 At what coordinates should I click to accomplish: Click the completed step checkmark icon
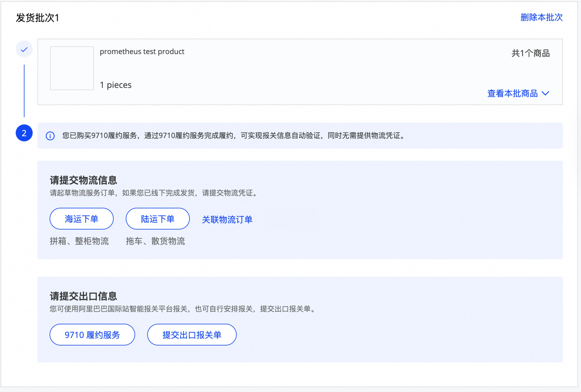tap(24, 49)
